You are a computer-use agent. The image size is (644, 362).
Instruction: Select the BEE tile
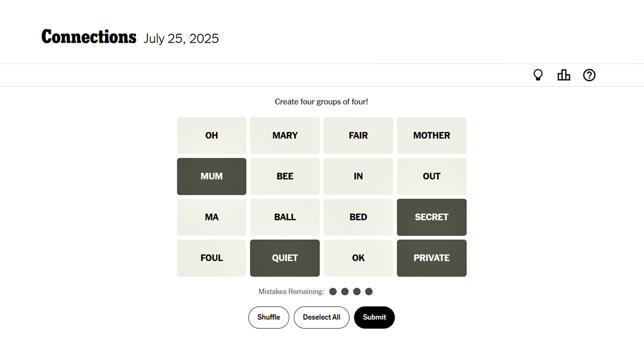pyautogui.click(x=285, y=176)
